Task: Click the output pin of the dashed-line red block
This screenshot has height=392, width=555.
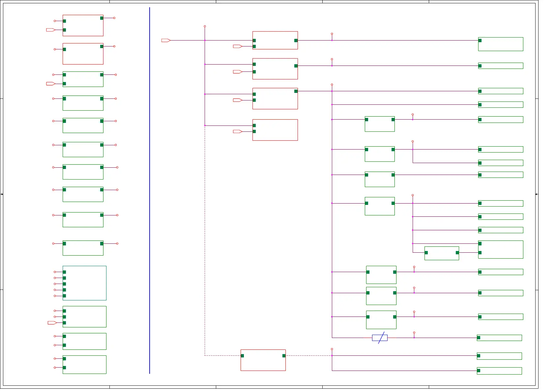Action: coord(284,356)
